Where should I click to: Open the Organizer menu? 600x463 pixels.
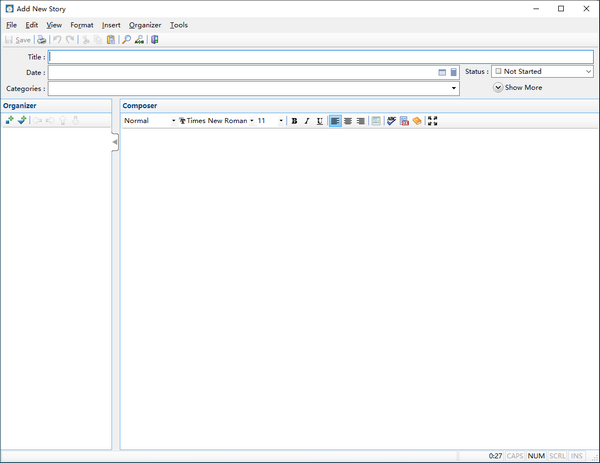coord(145,25)
